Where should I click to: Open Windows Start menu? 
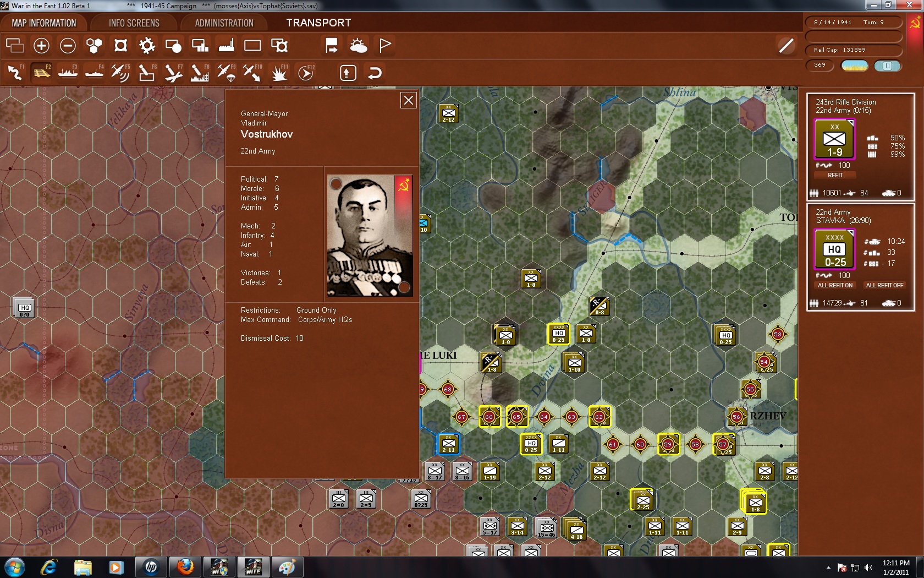click(x=15, y=567)
